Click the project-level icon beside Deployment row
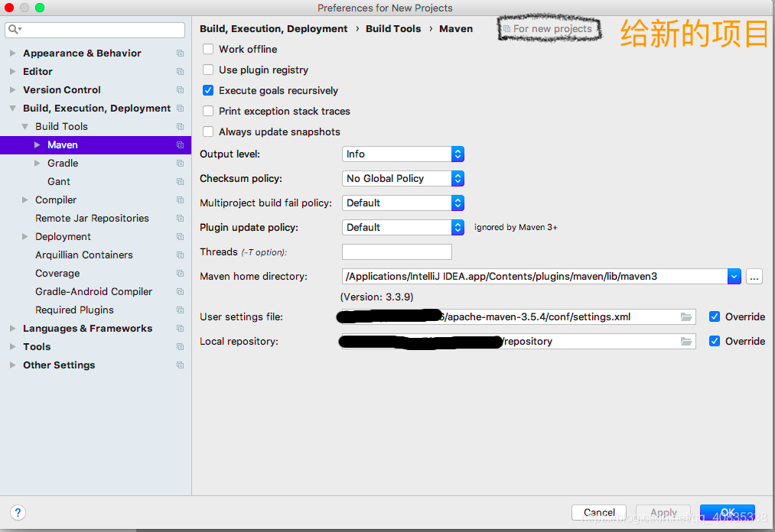 point(180,237)
